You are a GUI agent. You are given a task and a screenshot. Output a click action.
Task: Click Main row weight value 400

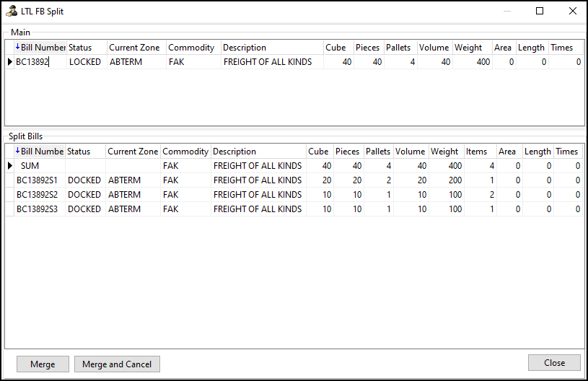pos(472,62)
